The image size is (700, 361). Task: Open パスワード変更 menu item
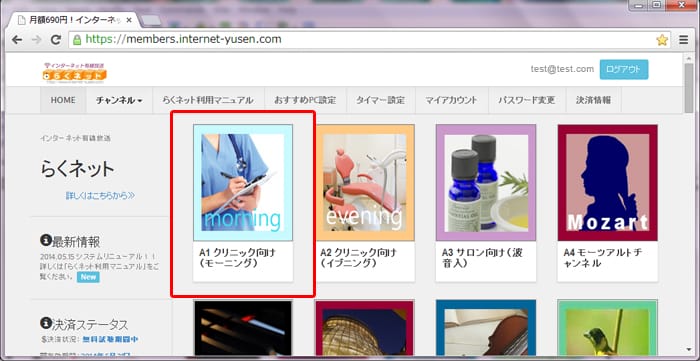(527, 100)
